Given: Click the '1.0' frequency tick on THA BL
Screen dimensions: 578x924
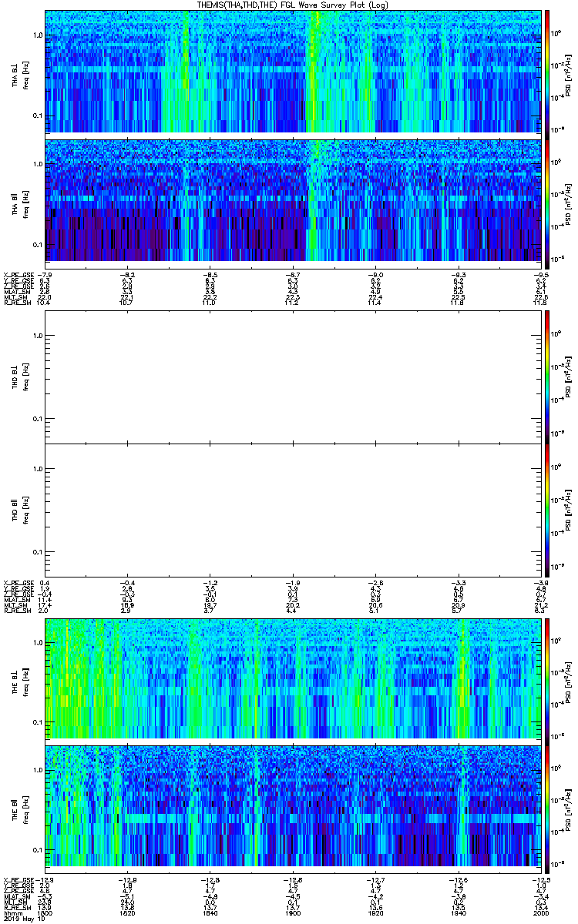Looking at the screenshot, I should point(38,35).
